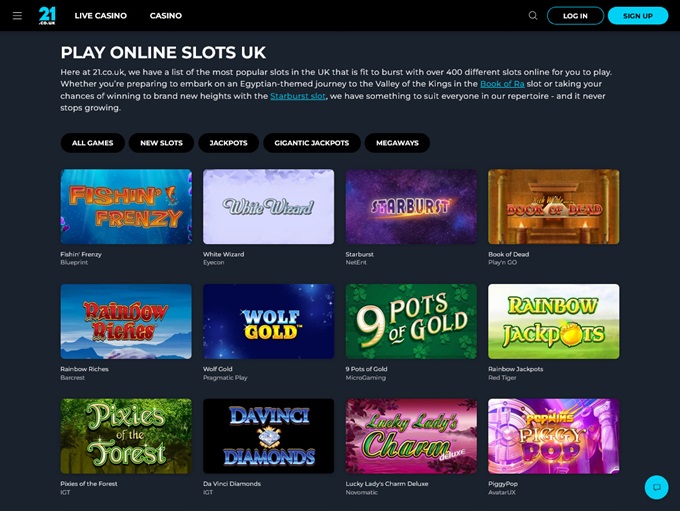Click the Log In button

(575, 16)
